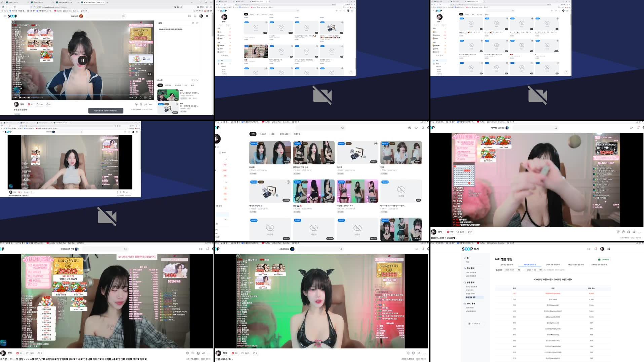Screen dimensions: 644x362
Task: Click the refresh icon in the 리스트 panel
Action: (193, 80)
